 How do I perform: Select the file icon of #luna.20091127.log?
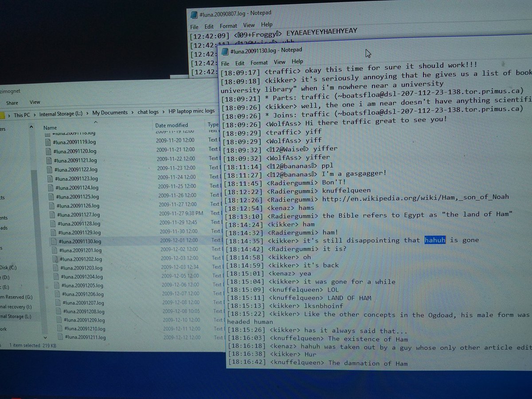(x=53, y=215)
